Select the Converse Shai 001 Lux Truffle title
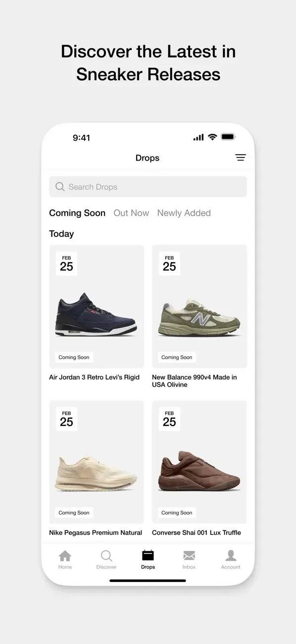 tap(197, 533)
